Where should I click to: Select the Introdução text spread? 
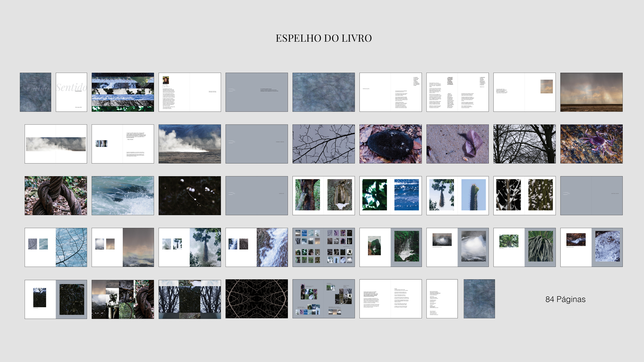390,92
